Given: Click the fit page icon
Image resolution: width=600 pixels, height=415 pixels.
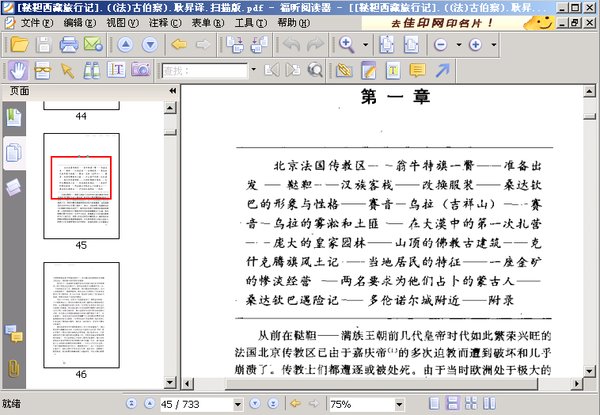Looking at the screenshot, I should 387,45.
